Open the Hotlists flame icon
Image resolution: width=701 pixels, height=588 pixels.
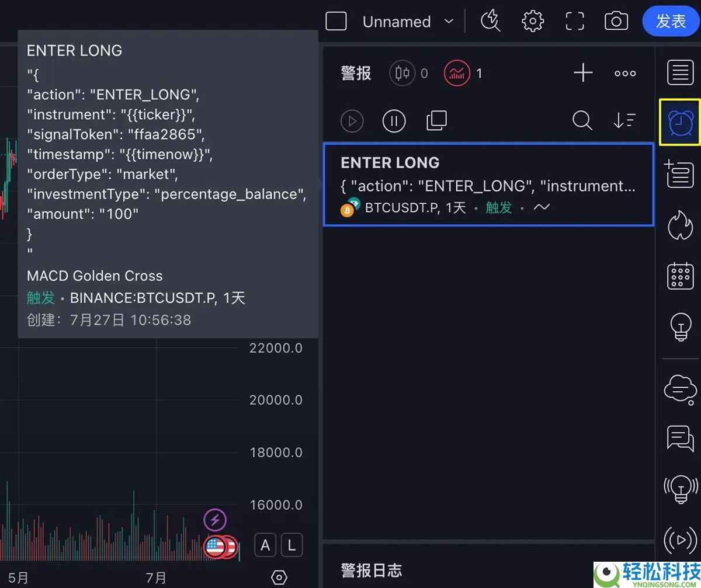[x=680, y=225]
